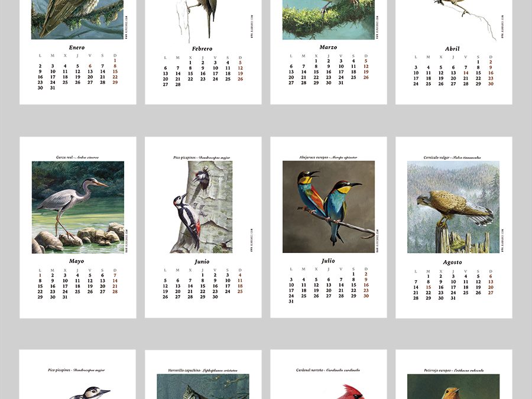Screen dimensions: 532x399
Task: Click the 'Petirrojo europeo' caption text
Action: (x=436, y=370)
